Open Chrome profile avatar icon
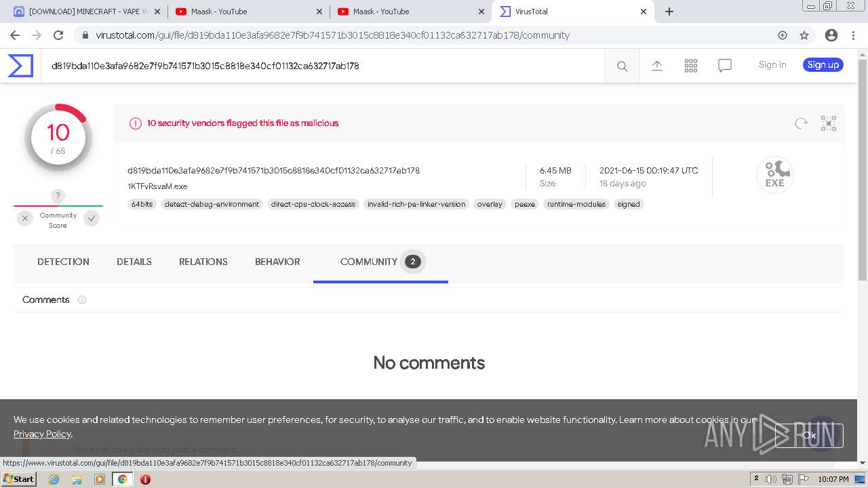The height and width of the screenshot is (488, 868). pyautogui.click(x=831, y=35)
